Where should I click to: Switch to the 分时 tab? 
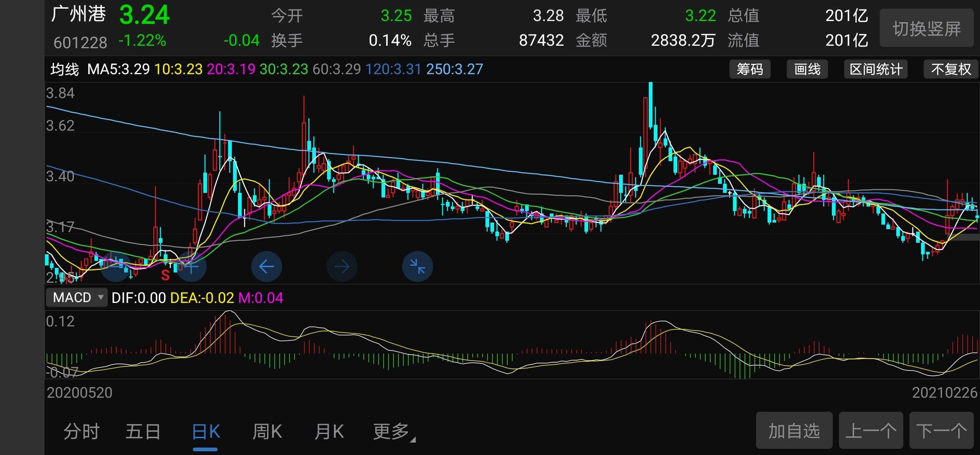tap(81, 432)
